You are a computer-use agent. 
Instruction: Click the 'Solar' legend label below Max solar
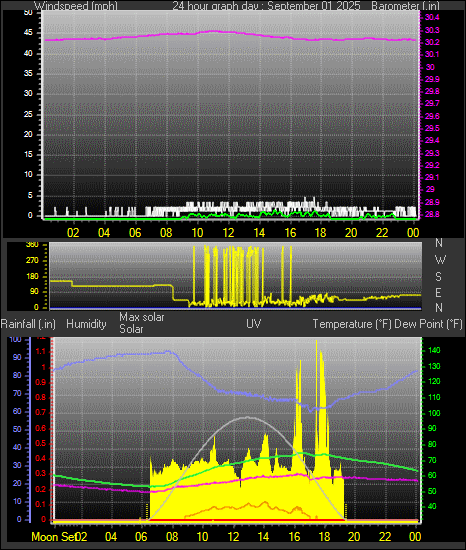(131, 329)
